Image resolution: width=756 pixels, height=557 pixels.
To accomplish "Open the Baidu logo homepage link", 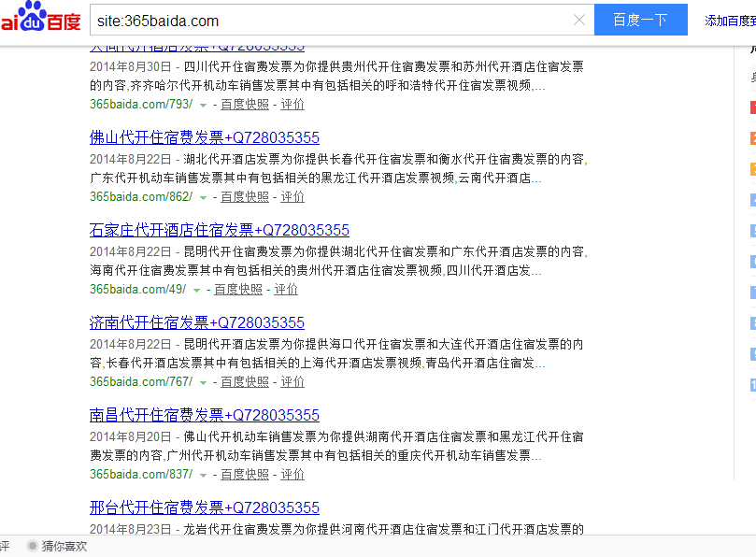I will pyautogui.click(x=40, y=18).
